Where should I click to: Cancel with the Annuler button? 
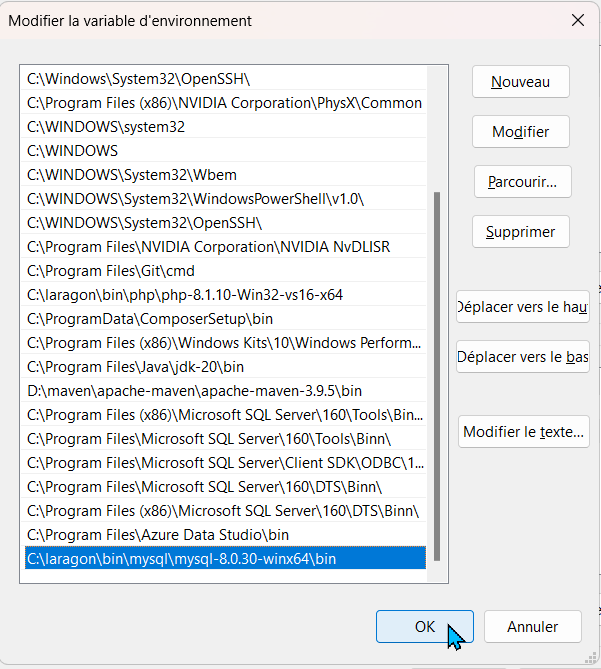click(x=532, y=626)
